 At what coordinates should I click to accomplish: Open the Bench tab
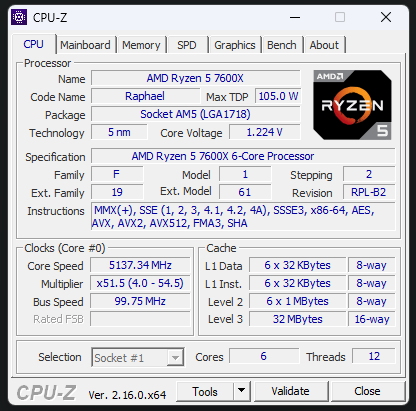[x=282, y=45]
